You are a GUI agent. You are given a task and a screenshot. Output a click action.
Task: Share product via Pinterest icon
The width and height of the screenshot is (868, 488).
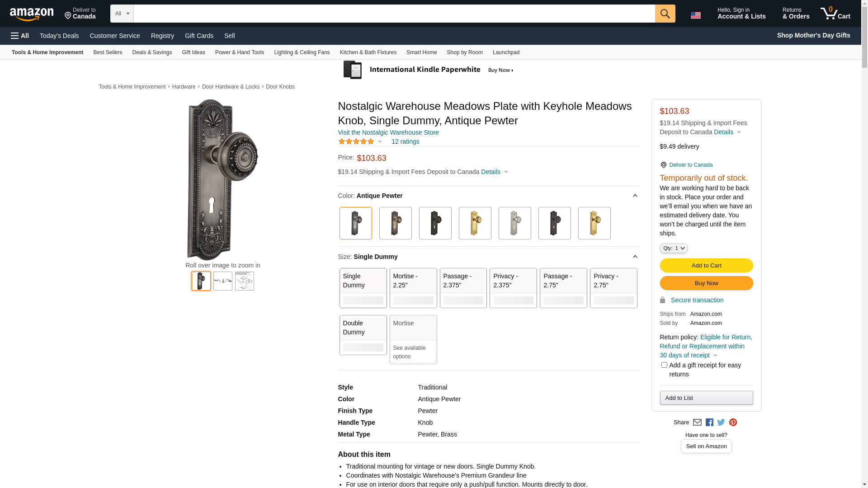[733, 422]
